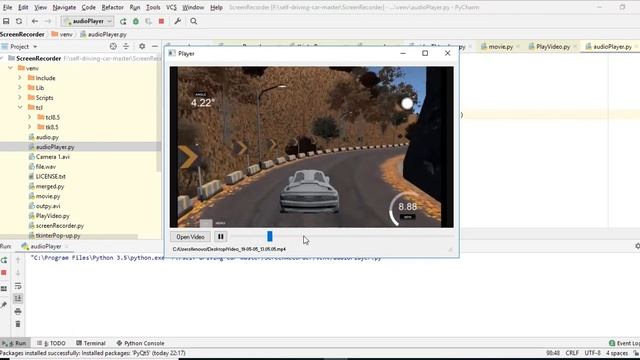
Task: Click the Synchronize refresh toolbar icon
Action: click(x=19, y=21)
